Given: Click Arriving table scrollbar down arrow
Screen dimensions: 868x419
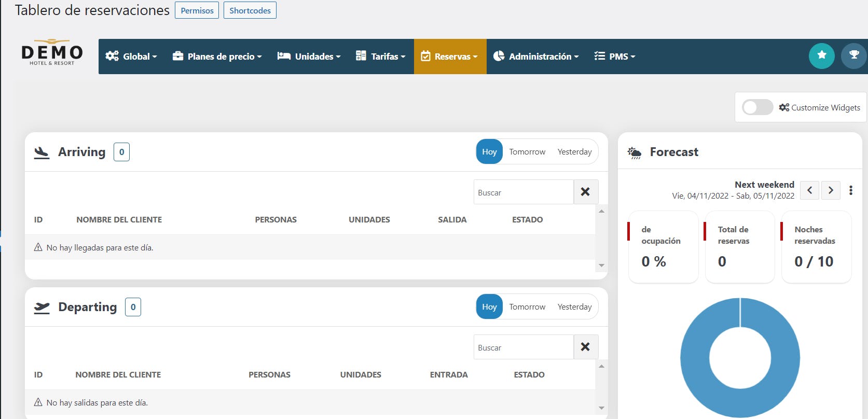Looking at the screenshot, I should pyautogui.click(x=601, y=266).
